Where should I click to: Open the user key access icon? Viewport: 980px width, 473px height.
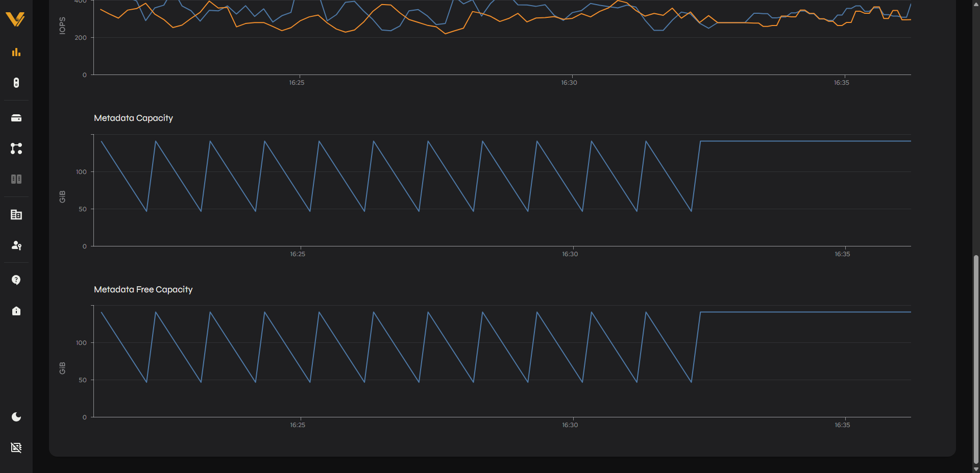pyautogui.click(x=16, y=245)
